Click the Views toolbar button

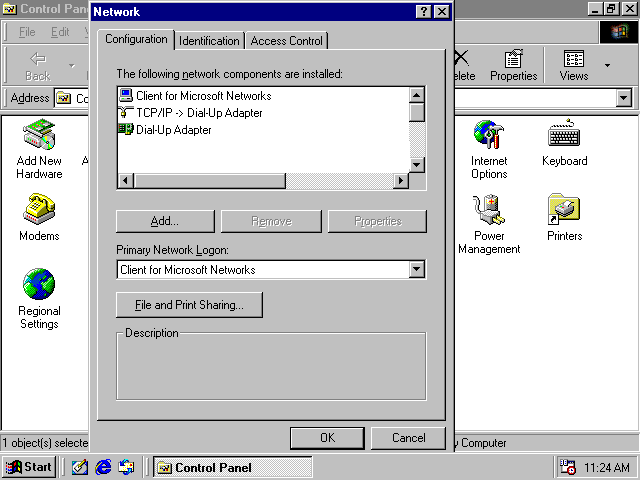(x=573, y=65)
